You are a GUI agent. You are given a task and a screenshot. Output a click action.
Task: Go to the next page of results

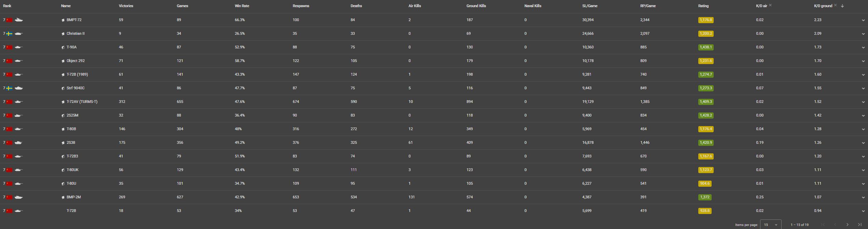point(847,225)
